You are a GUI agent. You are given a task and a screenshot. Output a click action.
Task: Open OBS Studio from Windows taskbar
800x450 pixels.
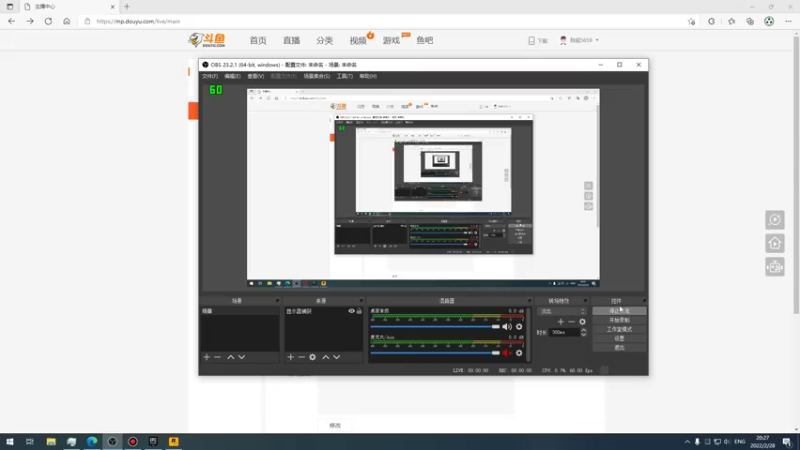point(112,441)
